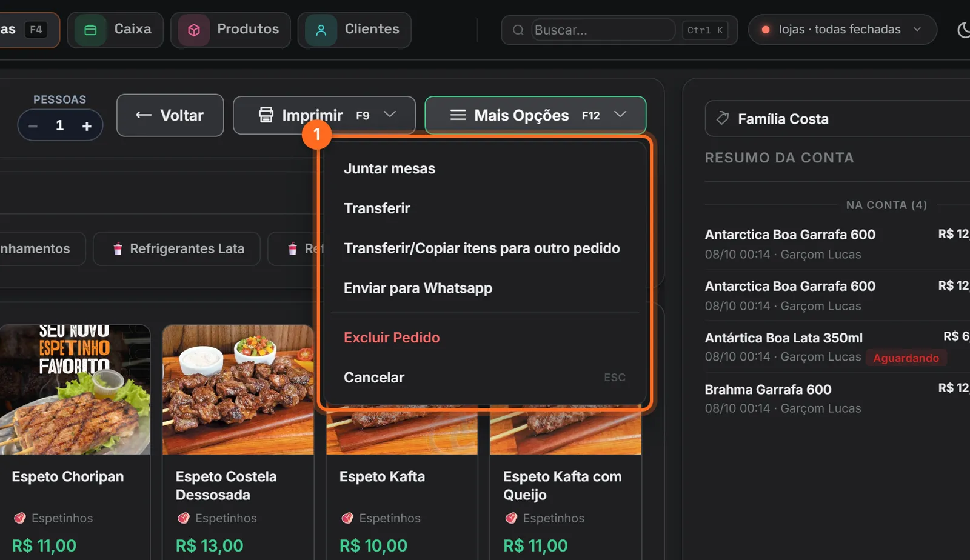Add Espeto Kafta product by its title
The image size is (970, 560).
[382, 476]
